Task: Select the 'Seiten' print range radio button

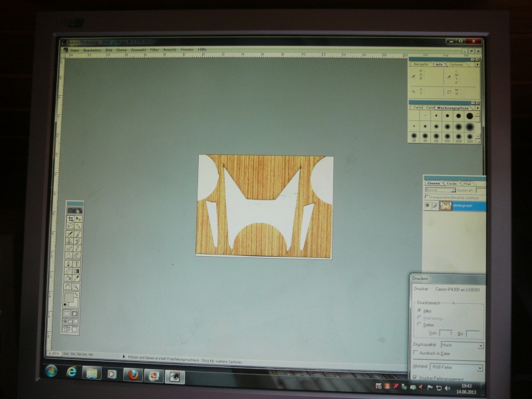Action: coord(420,324)
